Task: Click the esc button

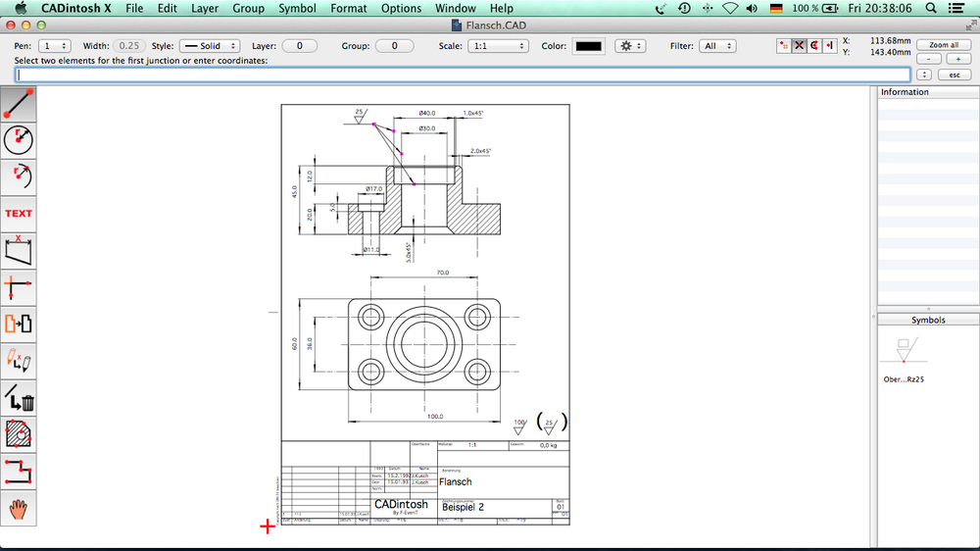Action: point(954,75)
